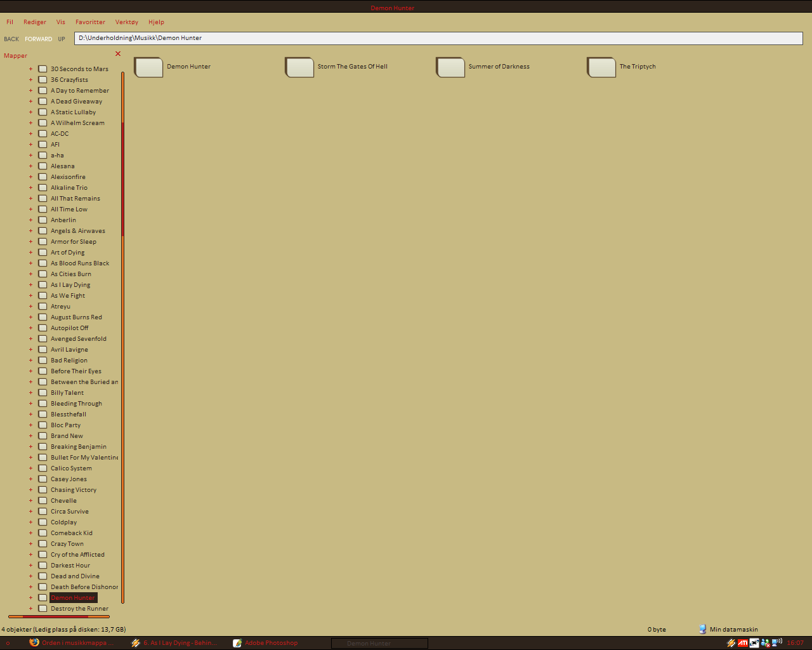
Task: Click the Winamp tray icon
Action: (x=731, y=643)
